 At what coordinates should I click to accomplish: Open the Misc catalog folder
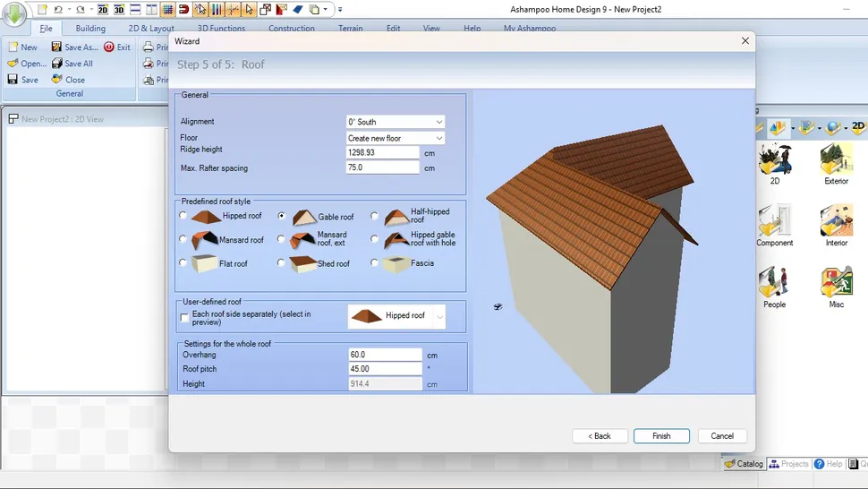pyautogui.click(x=836, y=285)
